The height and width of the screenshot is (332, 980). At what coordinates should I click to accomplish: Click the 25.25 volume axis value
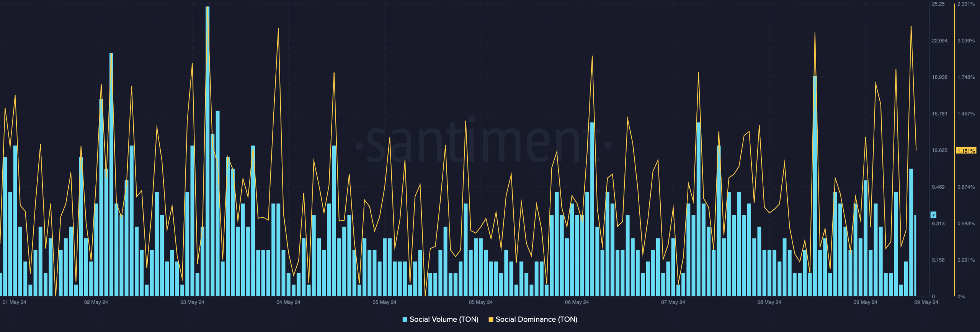(x=938, y=4)
